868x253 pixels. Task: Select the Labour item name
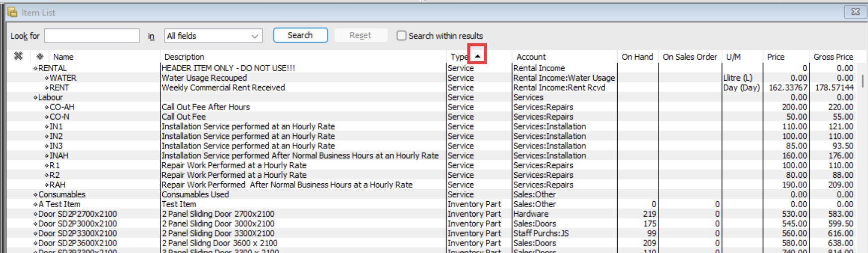[x=50, y=98]
